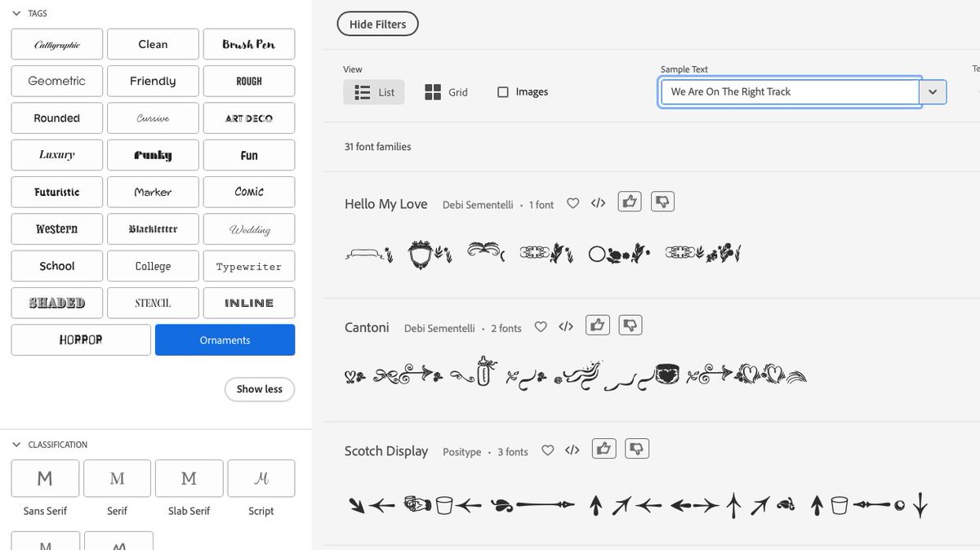Viewport: 980px width, 550px height.
Task: Thumbs down the Scotch Display font
Action: (x=637, y=448)
